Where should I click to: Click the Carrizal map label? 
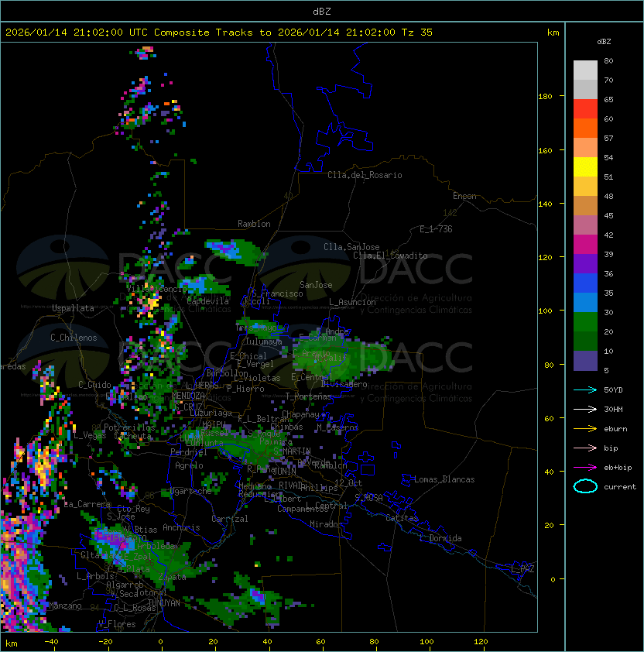coord(230,519)
